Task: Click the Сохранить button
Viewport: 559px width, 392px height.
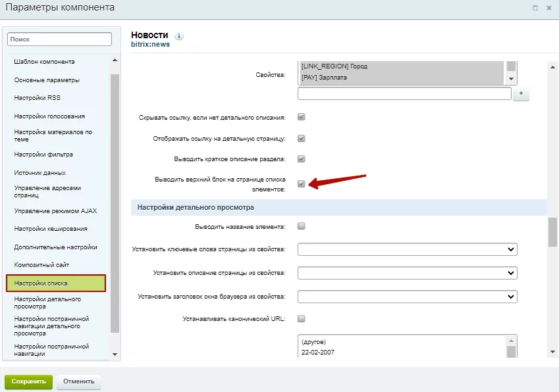Action: (x=28, y=381)
